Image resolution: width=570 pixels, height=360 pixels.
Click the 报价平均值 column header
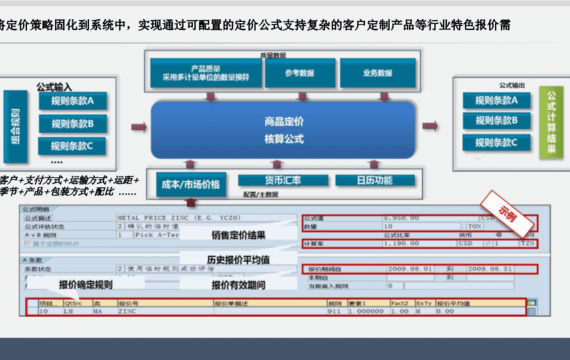[480, 303]
